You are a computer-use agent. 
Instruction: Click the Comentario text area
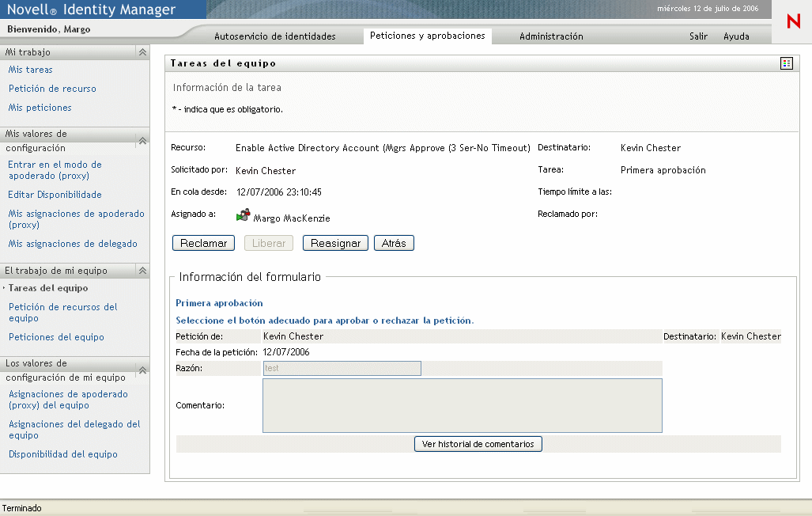point(463,405)
